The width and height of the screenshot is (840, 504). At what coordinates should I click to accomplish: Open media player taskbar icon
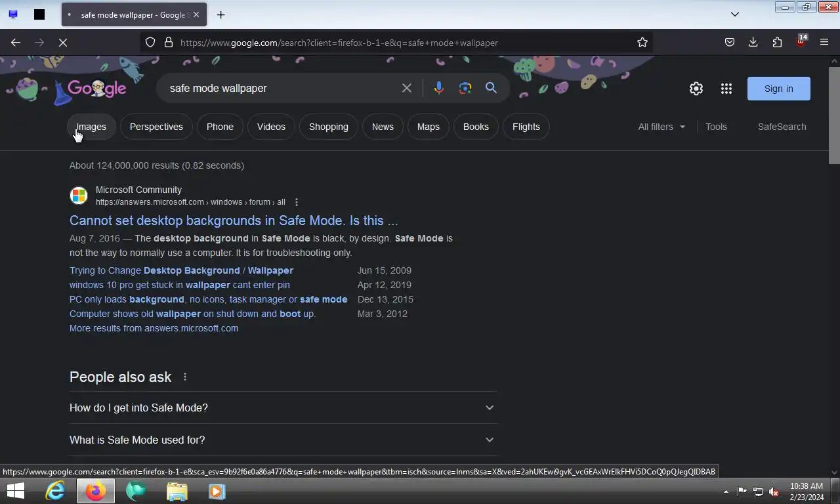click(x=217, y=491)
